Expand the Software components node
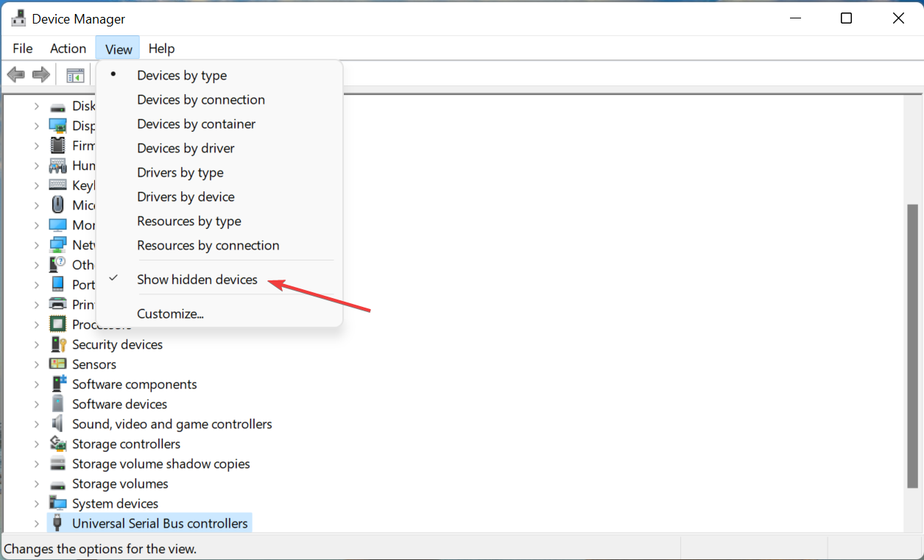 click(36, 384)
